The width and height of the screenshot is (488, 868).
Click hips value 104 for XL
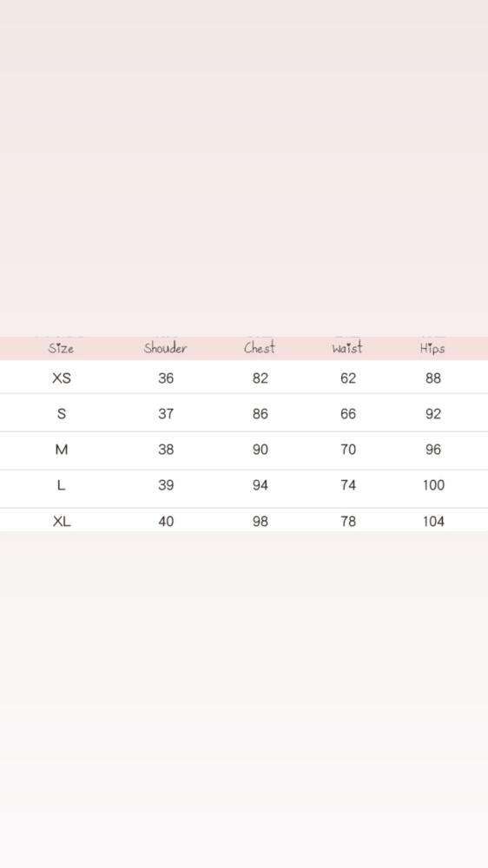point(433,522)
